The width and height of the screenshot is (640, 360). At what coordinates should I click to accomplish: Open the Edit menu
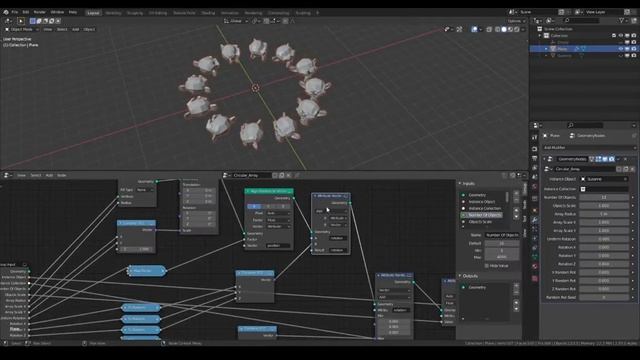click(26, 12)
